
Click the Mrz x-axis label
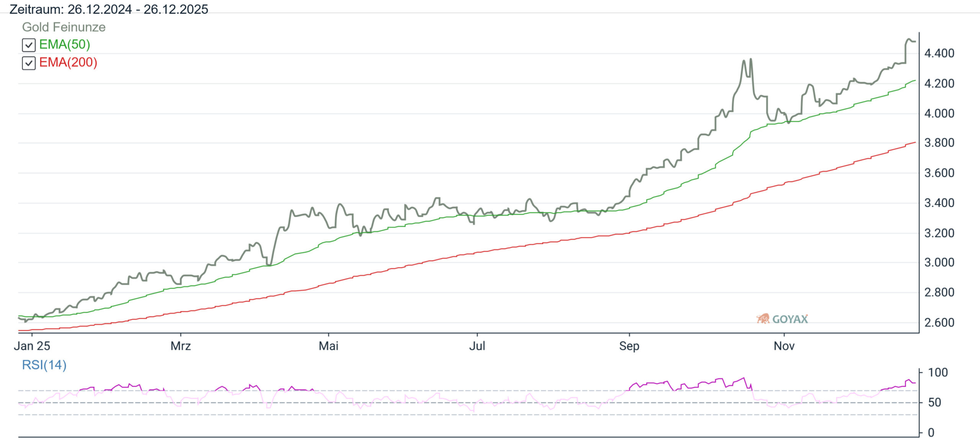tap(180, 346)
